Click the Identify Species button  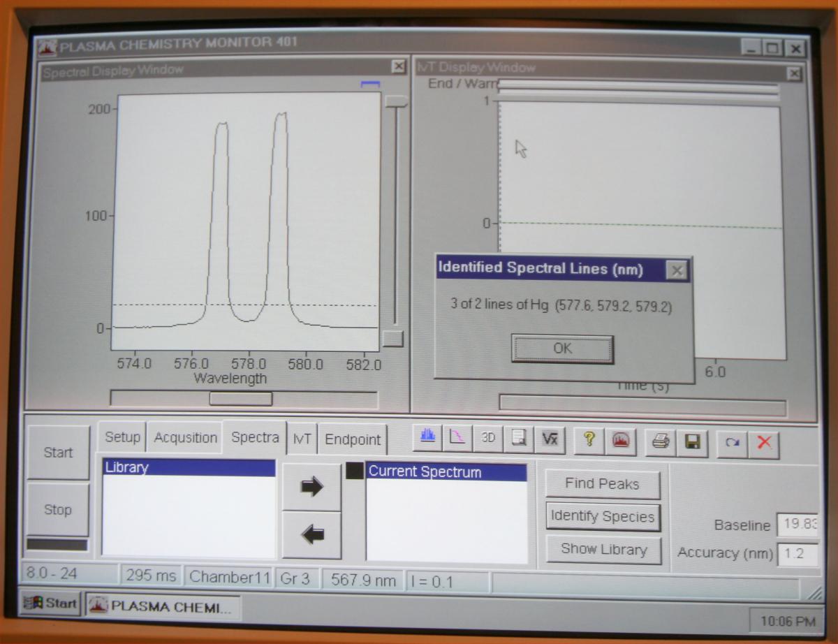[603, 517]
